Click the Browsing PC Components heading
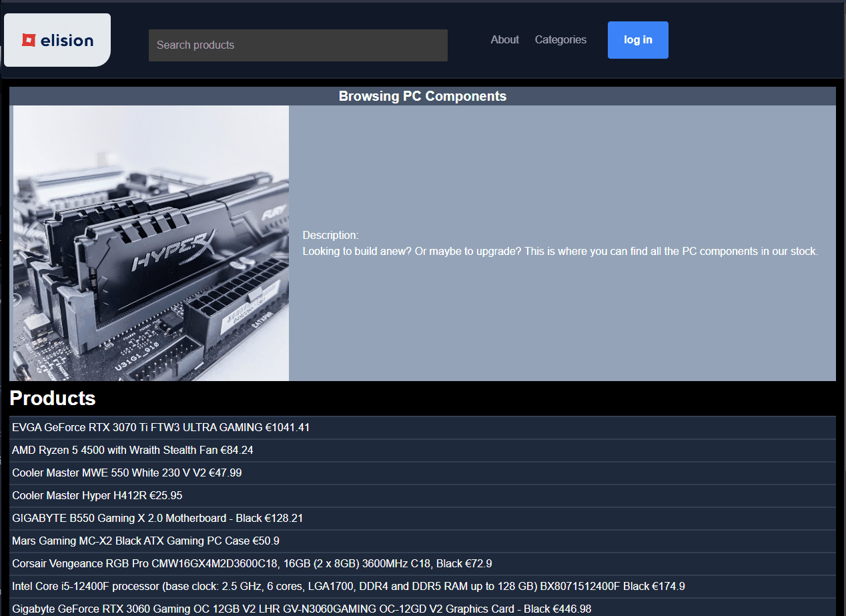Screen dimensions: 846x616 422,96
